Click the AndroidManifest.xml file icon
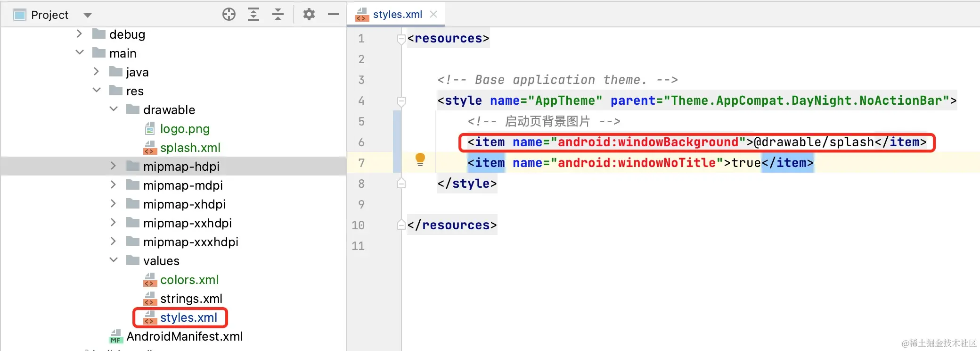The width and height of the screenshot is (980, 351). 116,336
